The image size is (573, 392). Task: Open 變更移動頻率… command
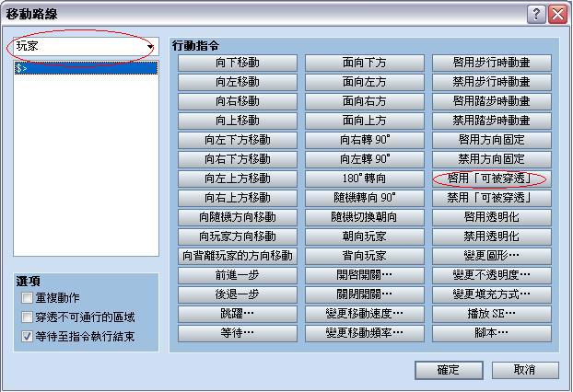pyautogui.click(x=365, y=334)
